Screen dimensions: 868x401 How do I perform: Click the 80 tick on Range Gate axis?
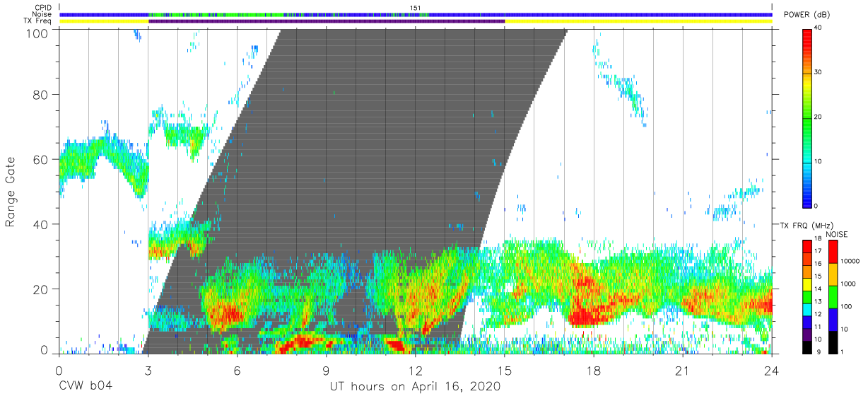pyautogui.click(x=42, y=95)
